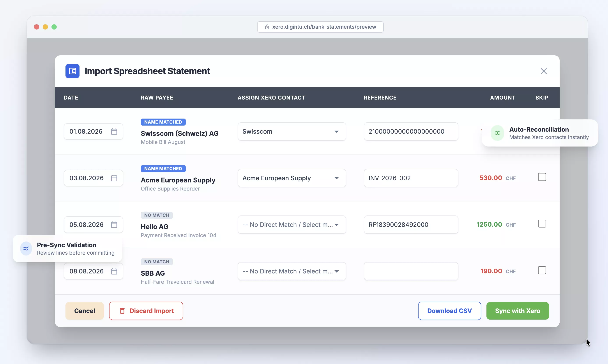Open calendar picker for 08.08.2026 date
Screen dimensions: 608x364
point(114,271)
